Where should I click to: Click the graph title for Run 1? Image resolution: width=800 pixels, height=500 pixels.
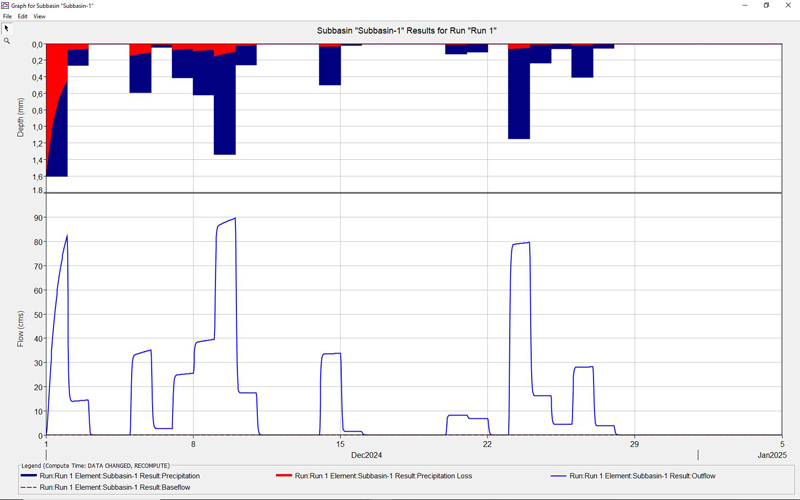[413, 32]
